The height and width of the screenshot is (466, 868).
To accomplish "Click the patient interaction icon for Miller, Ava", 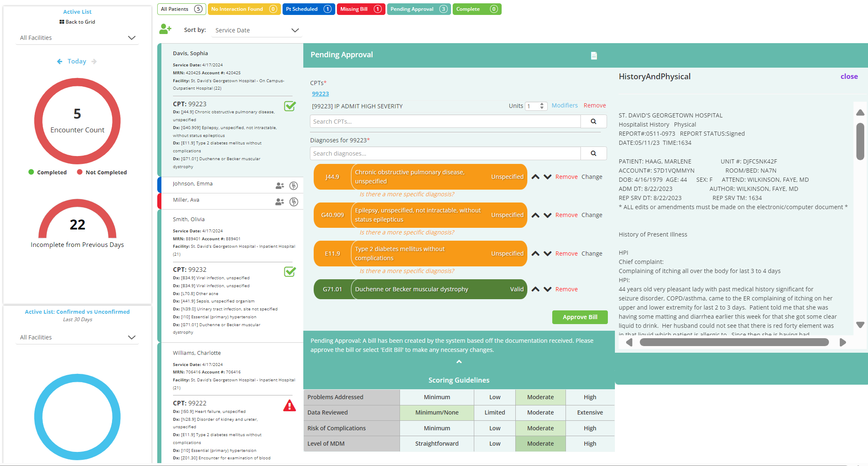I will click(280, 202).
